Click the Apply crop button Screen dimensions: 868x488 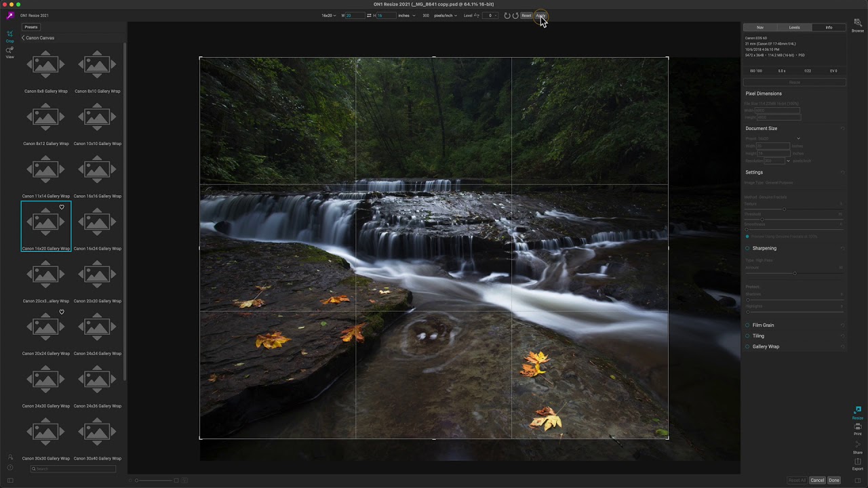click(540, 16)
